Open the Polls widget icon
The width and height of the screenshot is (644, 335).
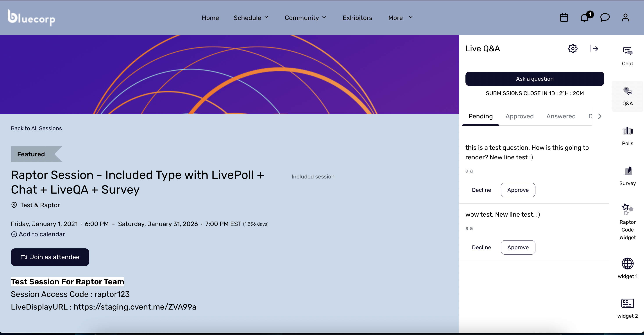click(628, 131)
